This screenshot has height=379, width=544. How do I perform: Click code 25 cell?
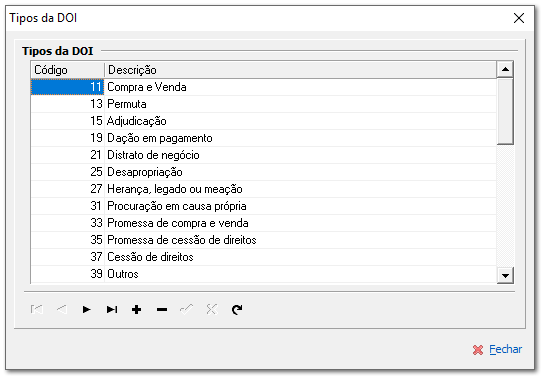68,172
